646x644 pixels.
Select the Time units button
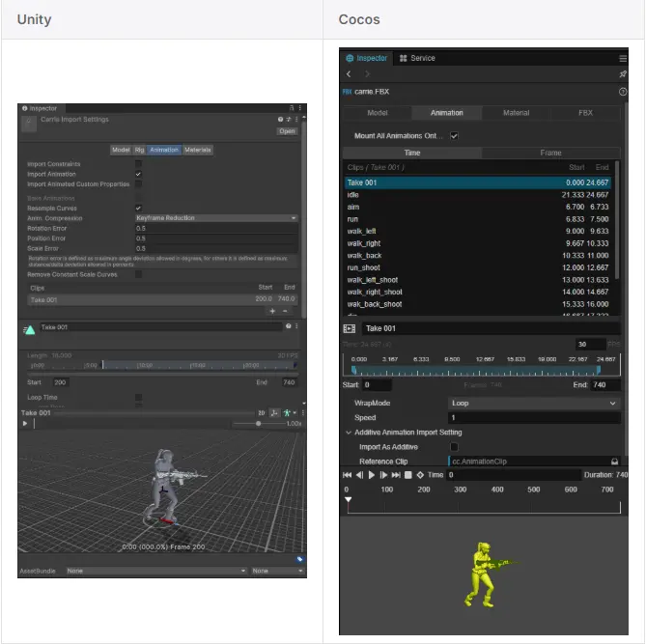point(412,153)
